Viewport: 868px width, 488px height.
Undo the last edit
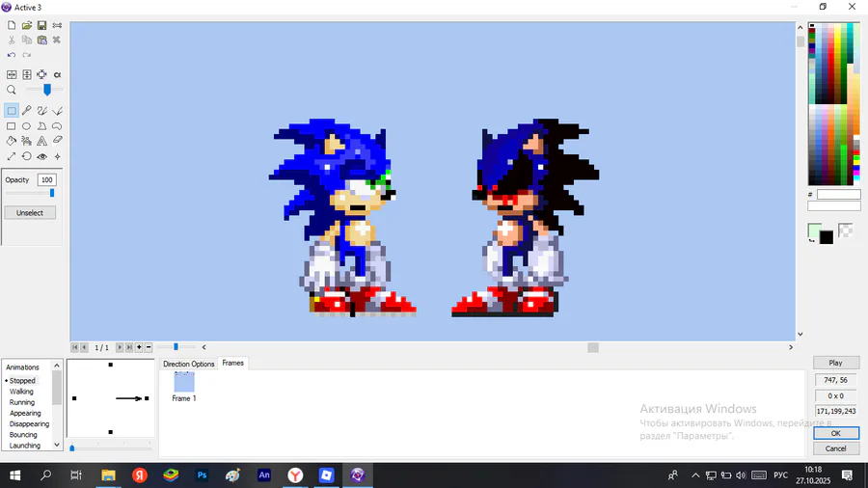(11, 55)
